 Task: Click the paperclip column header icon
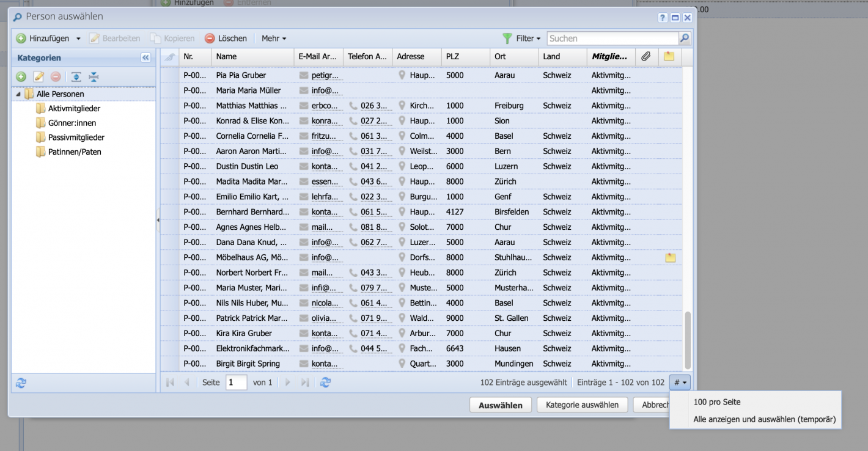point(645,56)
